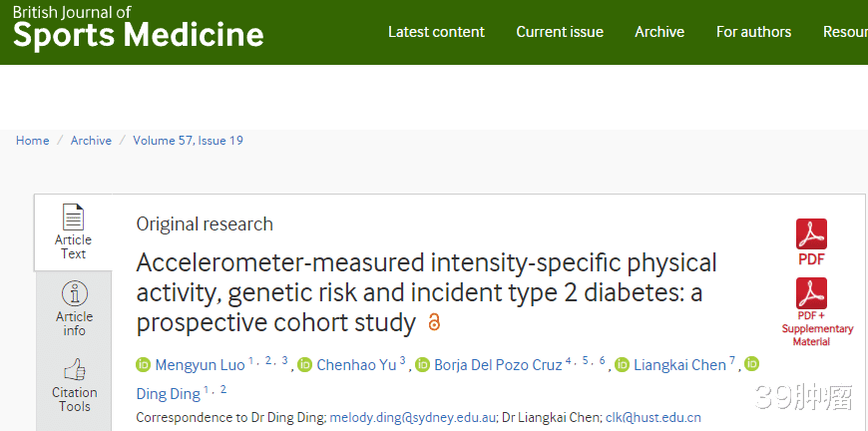
Task: Open author Ding Ding's name link
Action: (168, 394)
